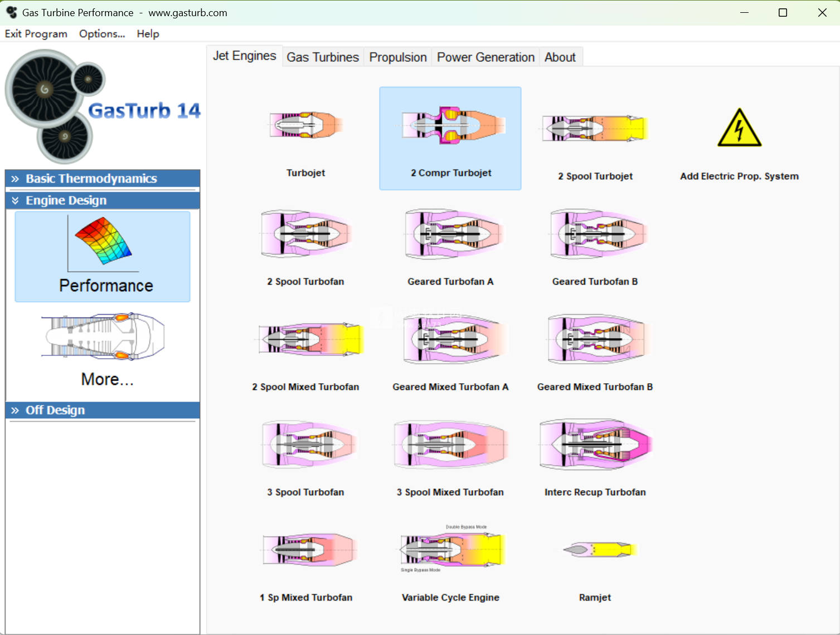The image size is (840, 635).
Task: Open the Propulsion tab
Action: point(398,57)
